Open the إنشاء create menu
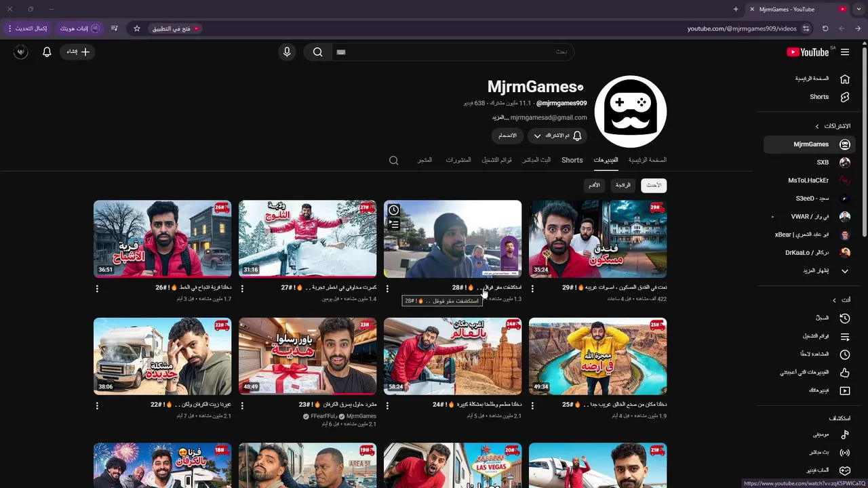The width and height of the screenshot is (868, 488). [x=78, y=52]
